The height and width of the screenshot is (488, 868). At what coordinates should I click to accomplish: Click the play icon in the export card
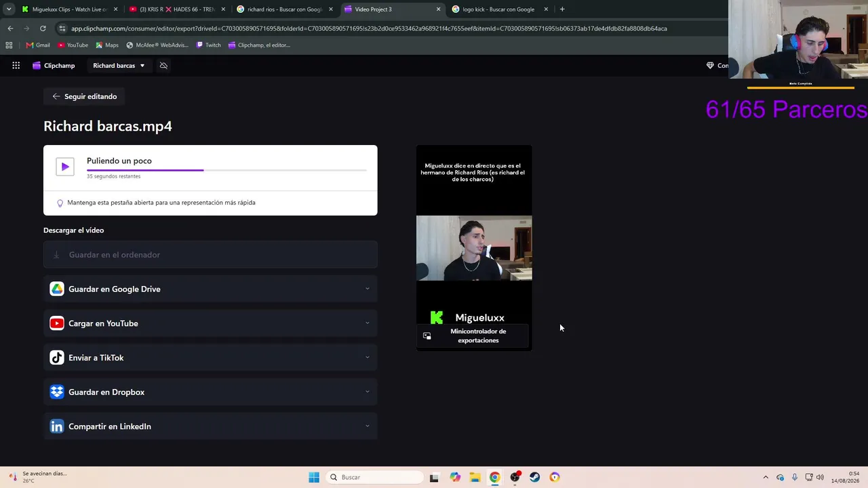pyautogui.click(x=65, y=167)
